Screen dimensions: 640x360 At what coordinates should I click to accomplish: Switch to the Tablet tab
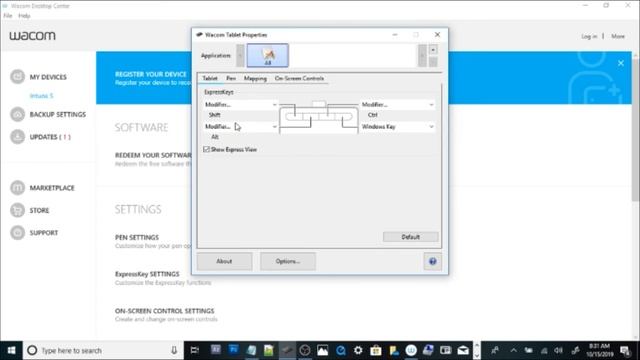click(210, 78)
